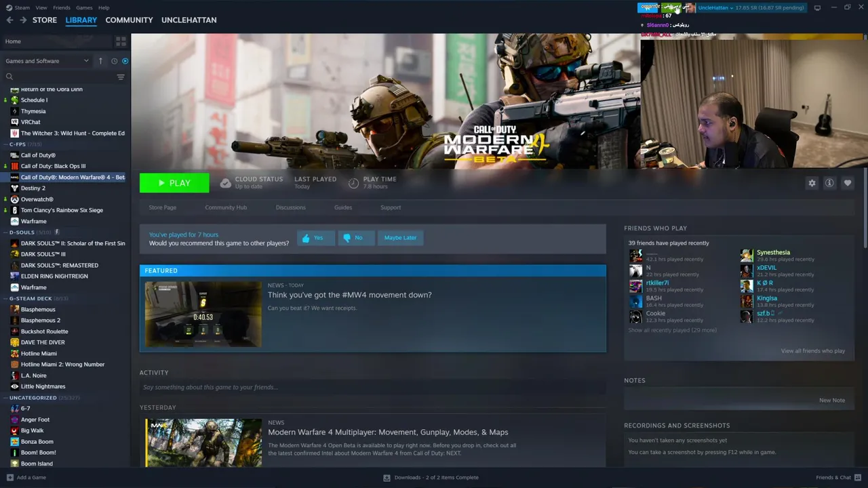This screenshot has height=488, width=868.
Task: Click Show all recently played friends
Action: click(x=672, y=331)
